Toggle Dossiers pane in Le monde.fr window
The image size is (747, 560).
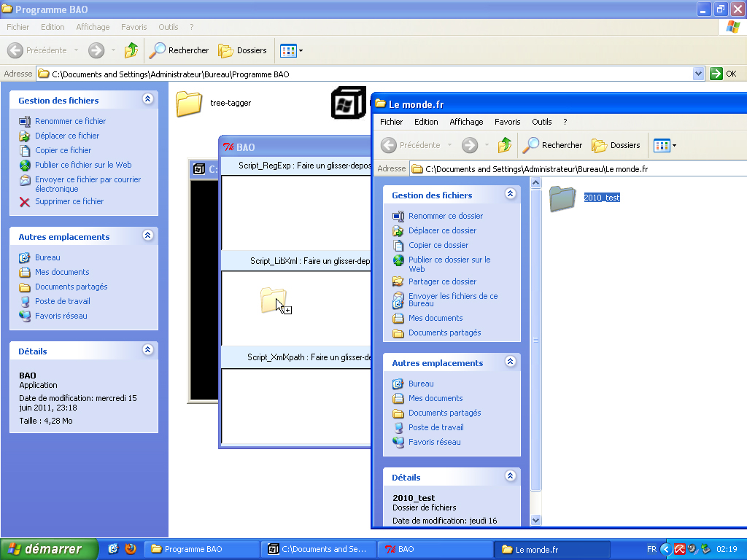coord(616,145)
